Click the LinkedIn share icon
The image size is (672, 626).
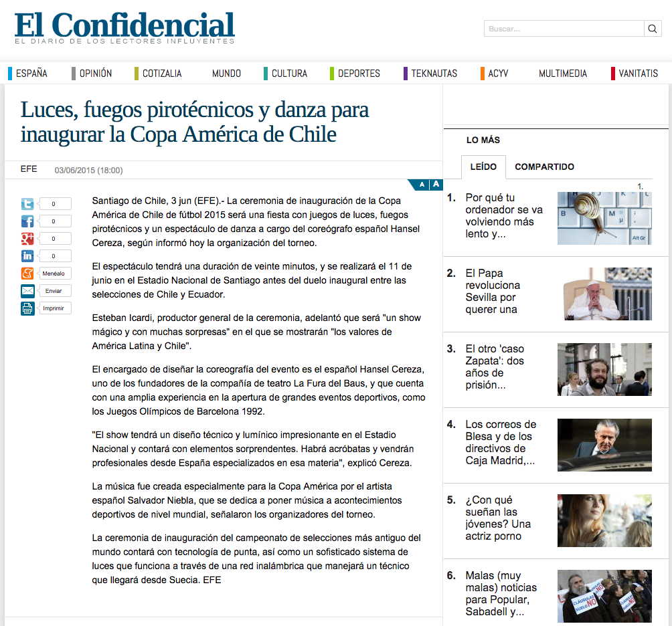tap(27, 256)
